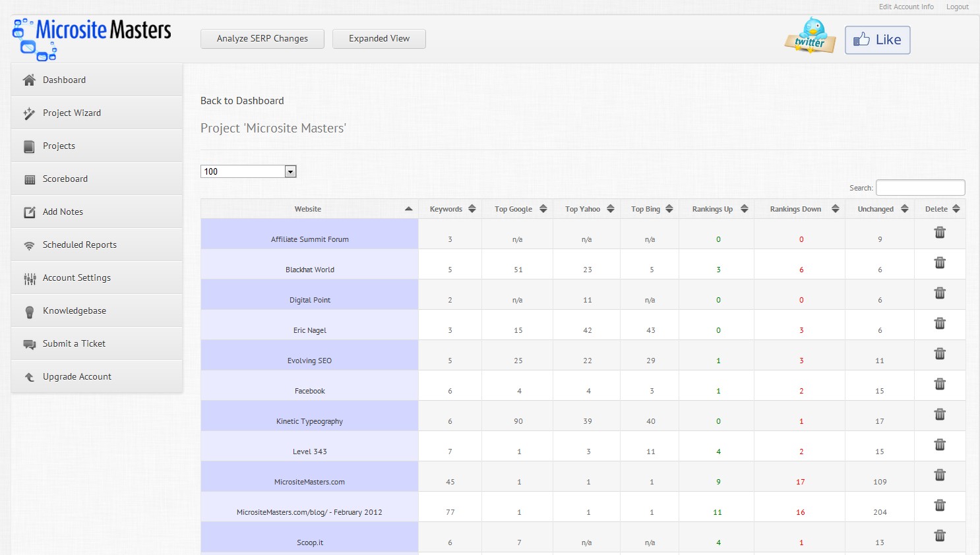Open the rows-per-page dropdown showing 100
This screenshot has width=980, height=555.
pos(249,171)
